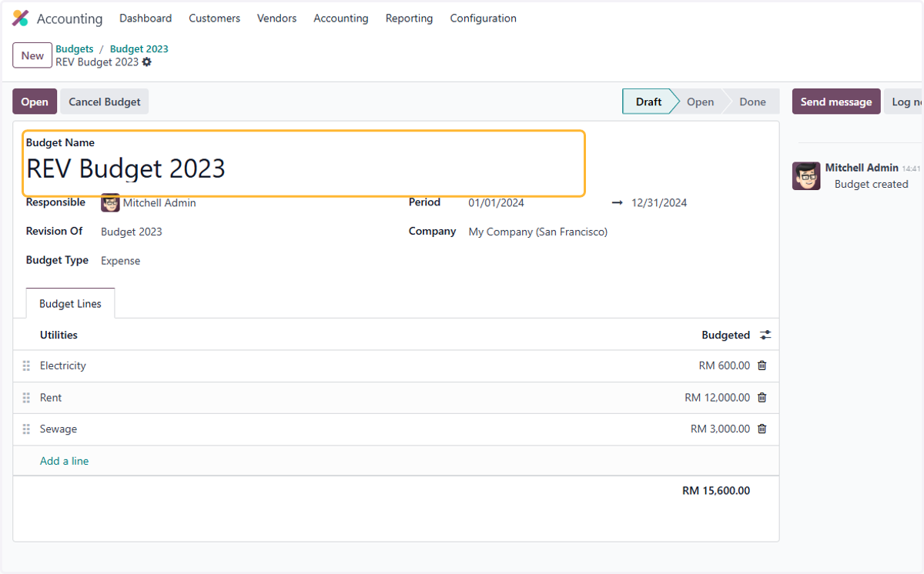Image resolution: width=924 pixels, height=574 pixels.
Task: Open the Vendors menu
Action: pos(276,18)
